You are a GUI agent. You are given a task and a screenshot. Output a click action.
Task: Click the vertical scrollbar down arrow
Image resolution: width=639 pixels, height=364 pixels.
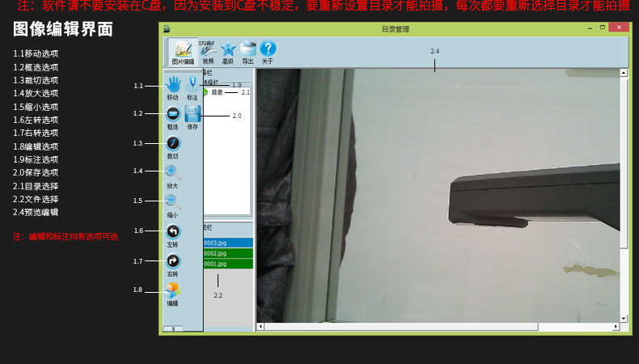tap(624, 319)
